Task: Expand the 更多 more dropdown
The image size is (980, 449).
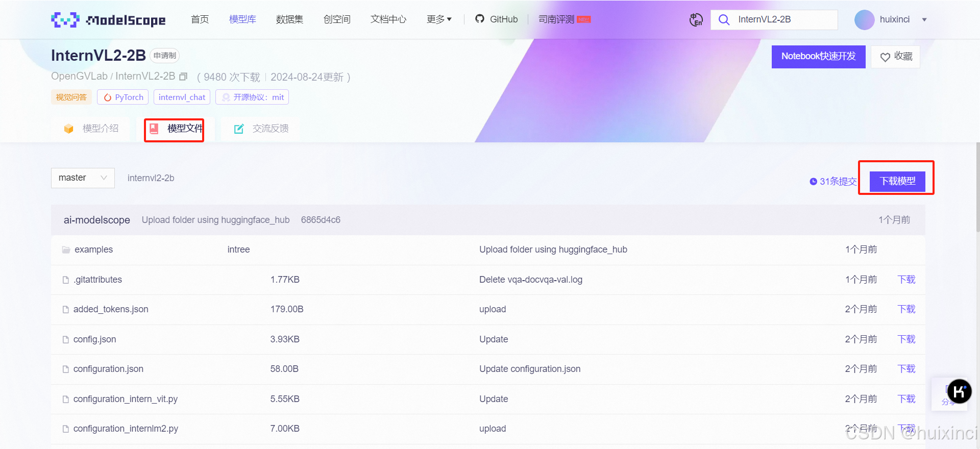Action: pos(439,19)
